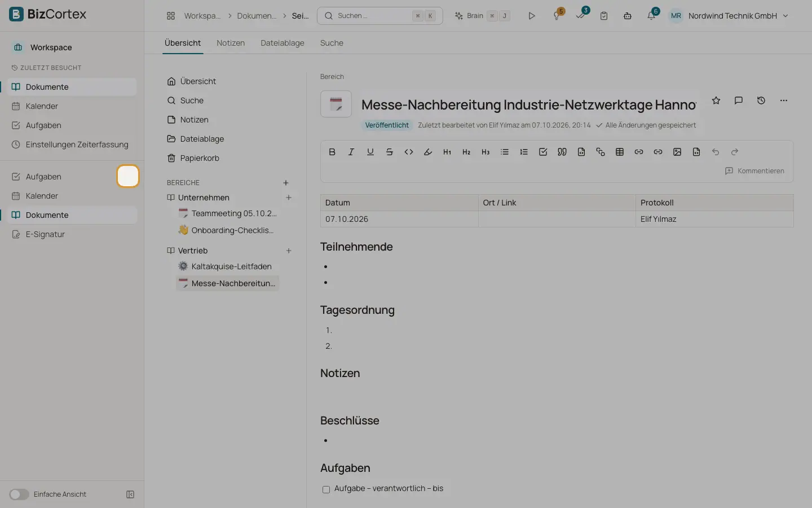Insert a Heading 1
Viewport: 812px width, 508px height.
pos(447,152)
